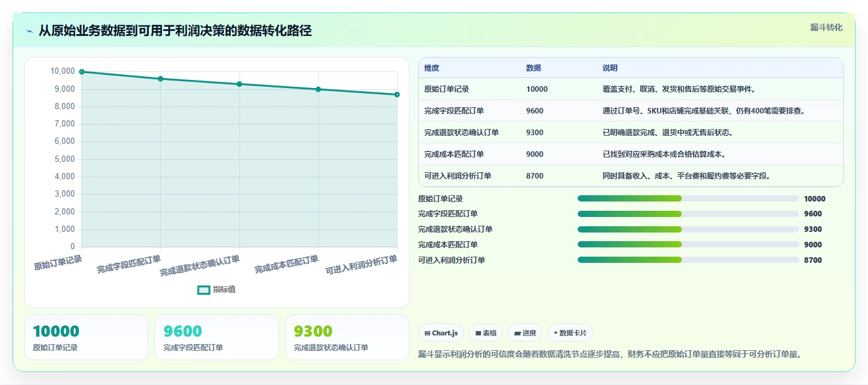Click the 完成成本匹配订单 x-axis label on chart
This screenshot has width=868, height=385.
287,264
